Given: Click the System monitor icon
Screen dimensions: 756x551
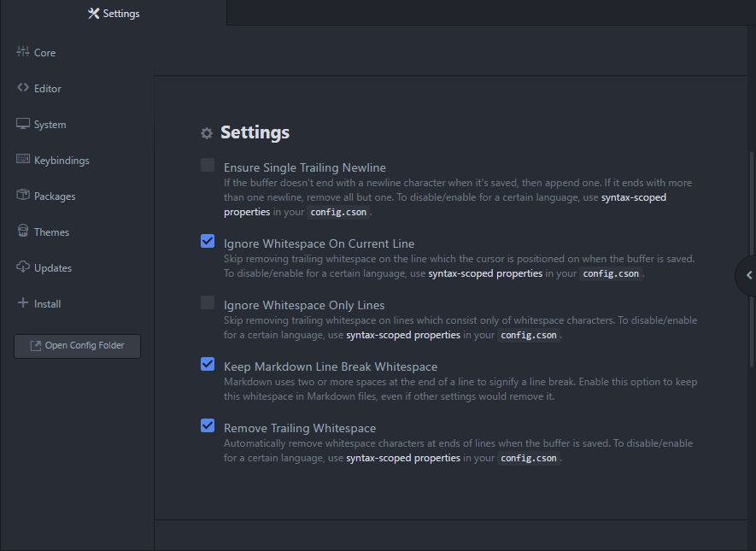Looking at the screenshot, I should pos(23,124).
